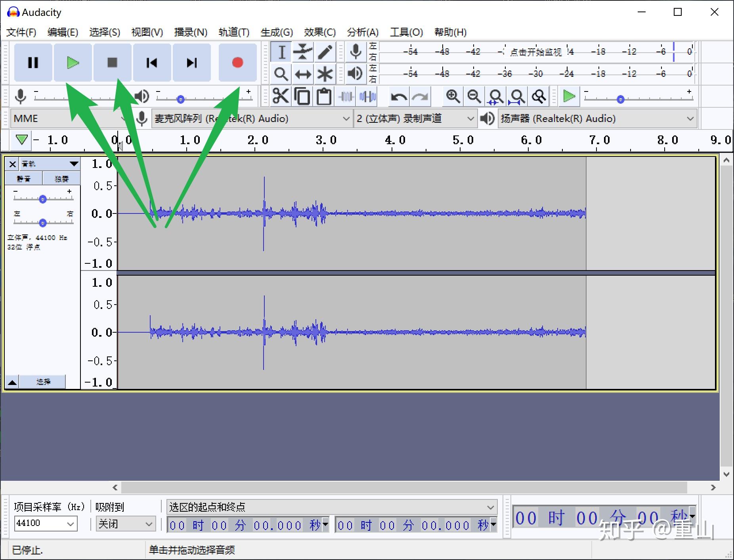Click the selection end time field

[x=416, y=525]
